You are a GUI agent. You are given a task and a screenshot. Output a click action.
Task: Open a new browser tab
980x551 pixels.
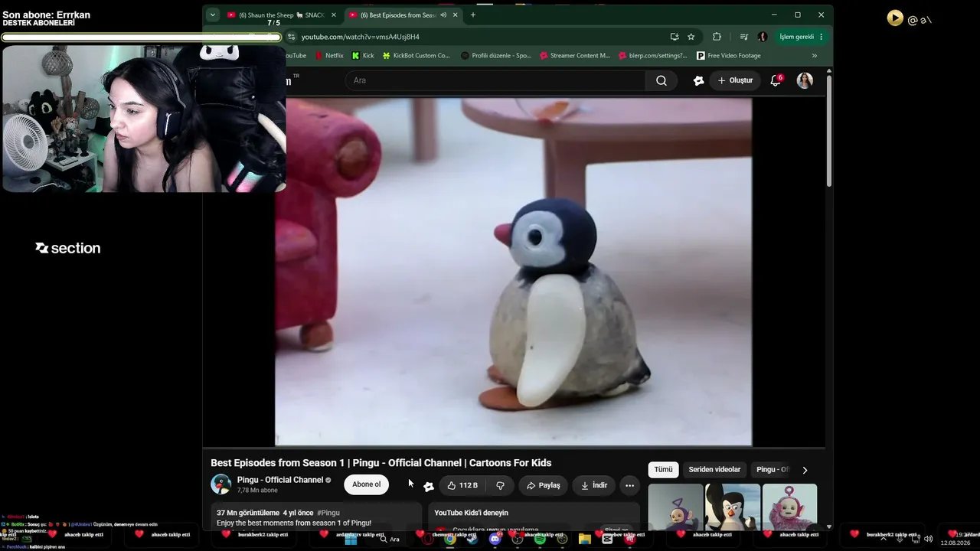472,15
